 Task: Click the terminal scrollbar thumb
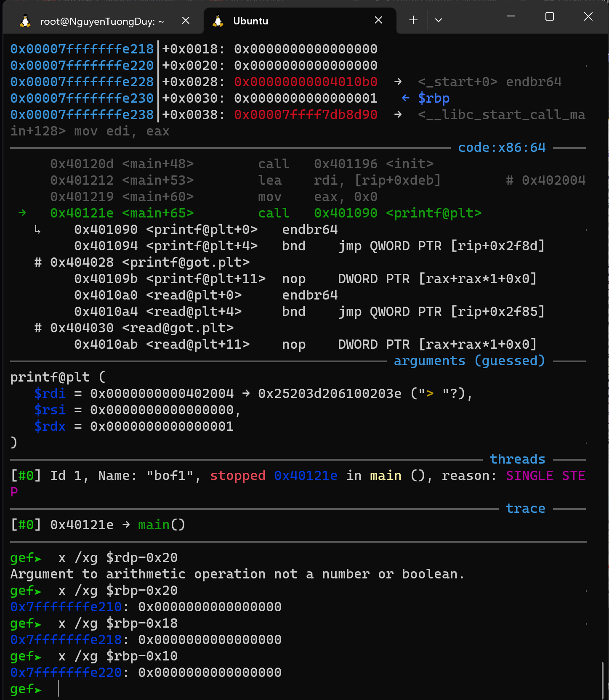pos(603,680)
